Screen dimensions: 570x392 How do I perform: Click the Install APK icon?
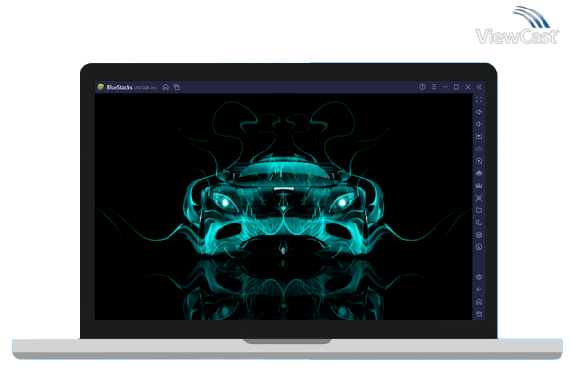[479, 173]
